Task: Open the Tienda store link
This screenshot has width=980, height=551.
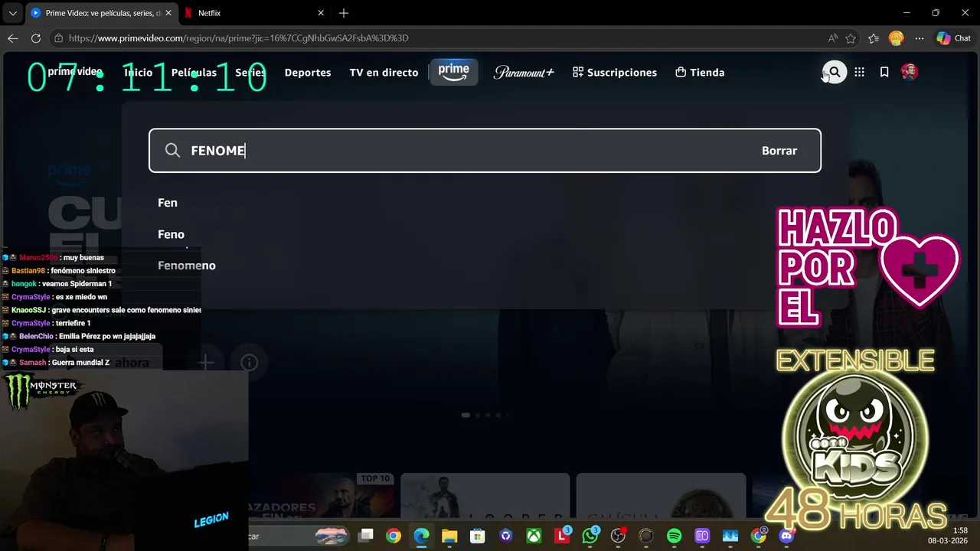Action: coord(700,72)
